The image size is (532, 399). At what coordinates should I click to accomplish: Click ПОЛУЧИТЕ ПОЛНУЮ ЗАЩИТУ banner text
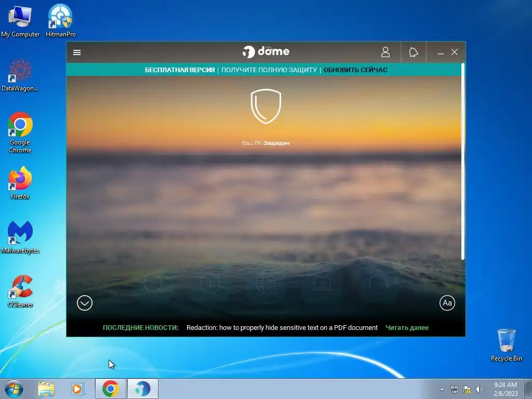point(269,70)
